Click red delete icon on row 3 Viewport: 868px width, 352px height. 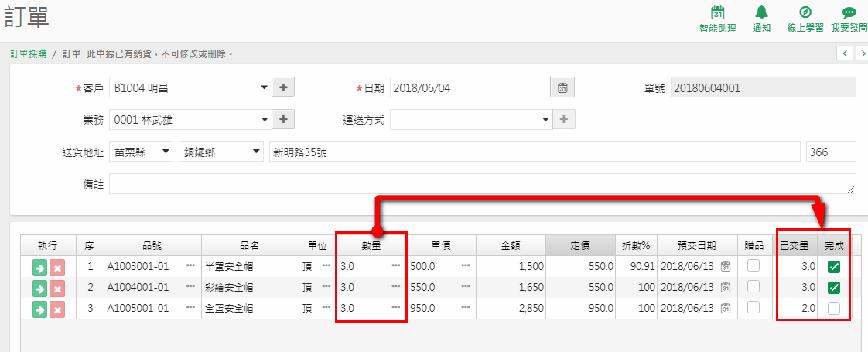(57, 309)
